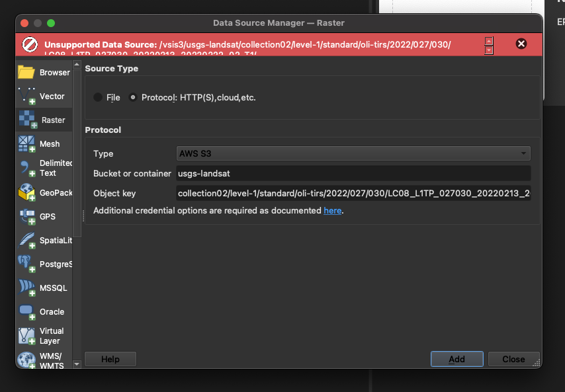Choose the Delimited Text source icon
This screenshot has height=392, width=565.
pyautogui.click(x=26, y=168)
